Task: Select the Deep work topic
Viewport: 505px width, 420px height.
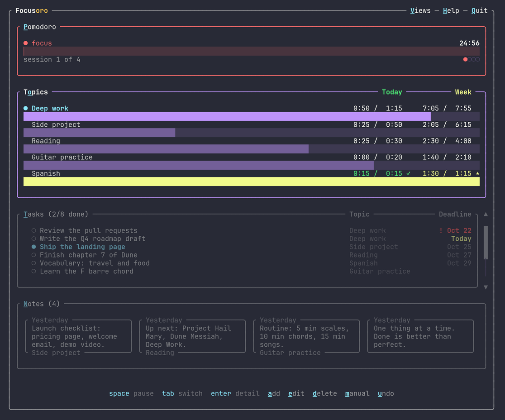Action: coord(50,108)
